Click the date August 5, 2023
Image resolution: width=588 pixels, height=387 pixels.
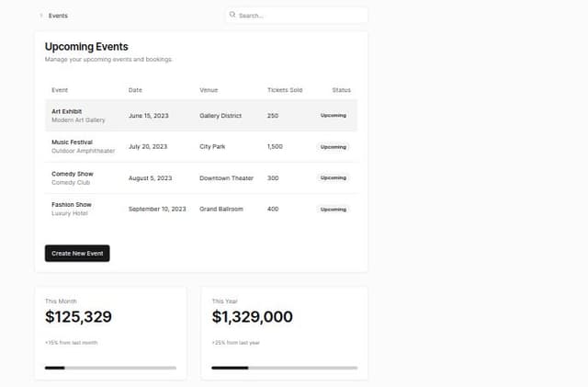[150, 178]
